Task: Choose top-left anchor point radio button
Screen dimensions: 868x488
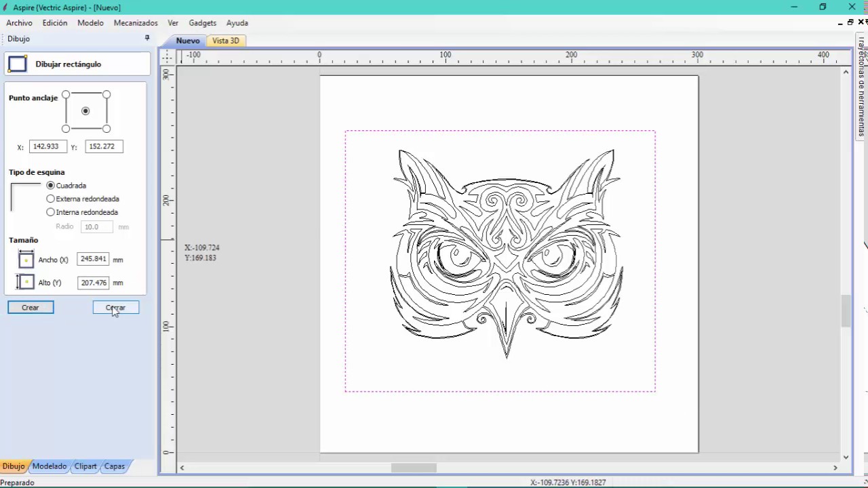Action: coord(66,94)
